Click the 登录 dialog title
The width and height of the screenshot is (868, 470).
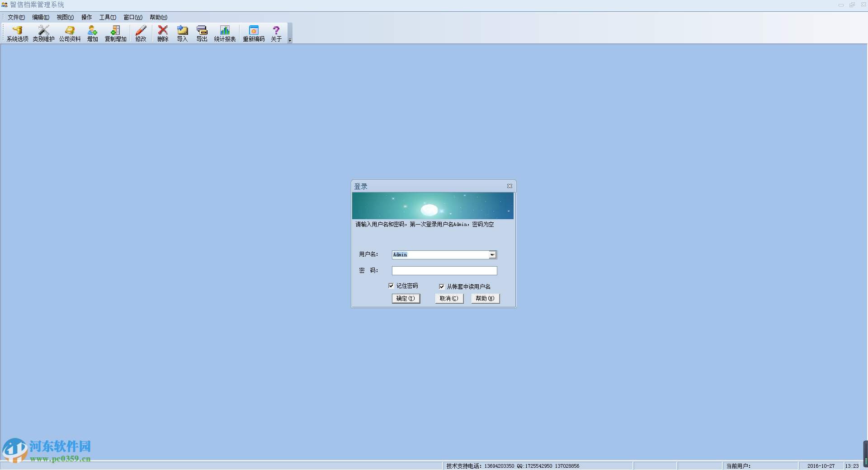[x=361, y=186]
